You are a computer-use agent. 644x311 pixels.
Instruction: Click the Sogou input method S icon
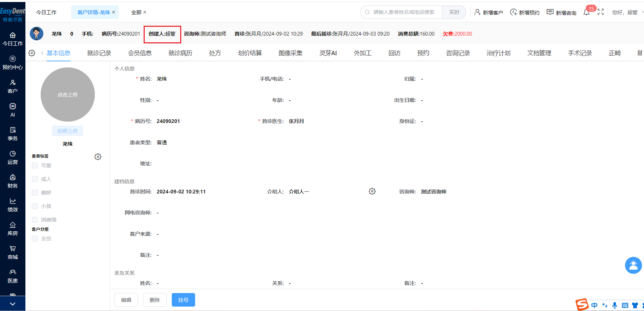582,305
